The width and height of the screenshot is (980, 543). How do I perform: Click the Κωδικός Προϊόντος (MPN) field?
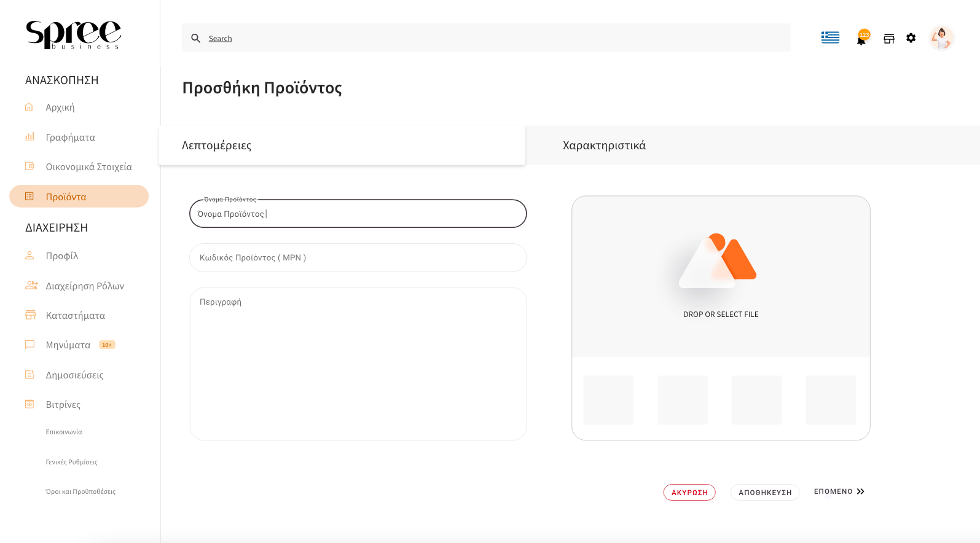pos(358,258)
